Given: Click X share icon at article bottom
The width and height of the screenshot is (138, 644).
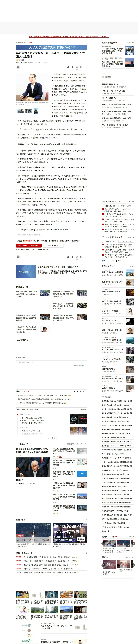Looking at the screenshot, I should 77,257.
